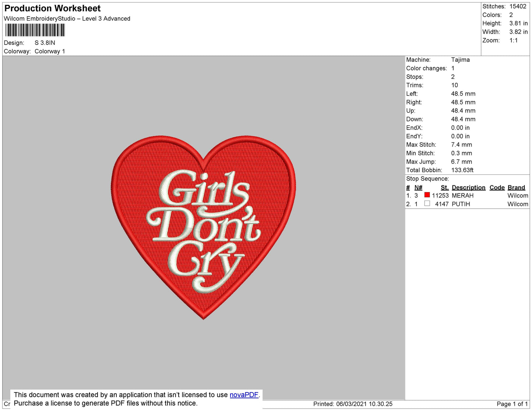This screenshot has width=532, height=411.
Task: Click the Trims value '10'
Action: pos(455,85)
